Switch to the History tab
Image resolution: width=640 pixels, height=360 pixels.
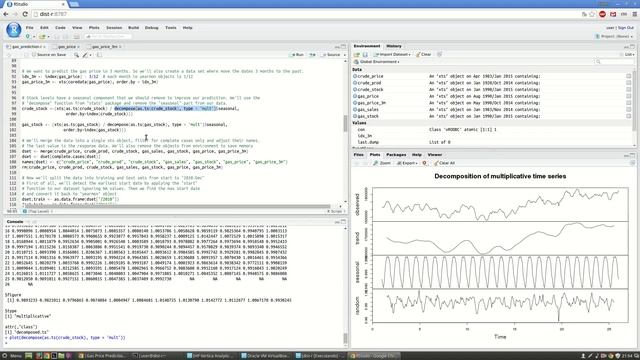[x=394, y=46]
